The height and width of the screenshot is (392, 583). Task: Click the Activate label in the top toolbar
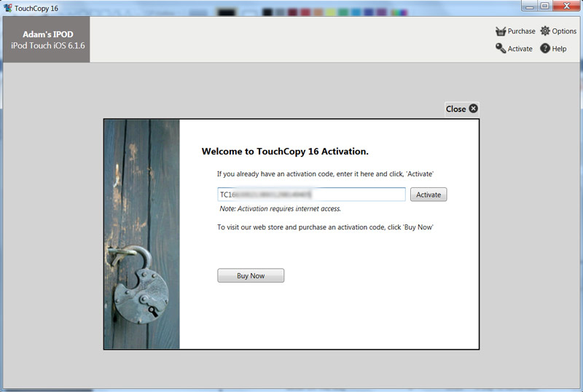point(520,49)
